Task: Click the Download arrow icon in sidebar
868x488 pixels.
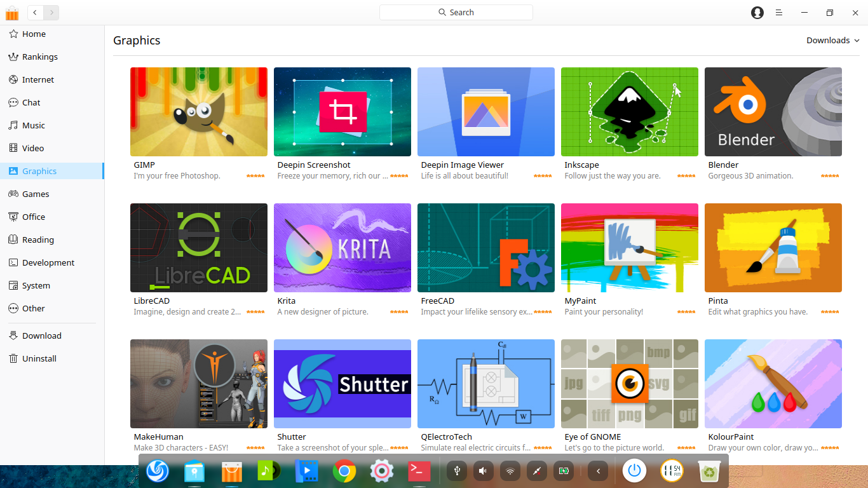Action: 13,335
